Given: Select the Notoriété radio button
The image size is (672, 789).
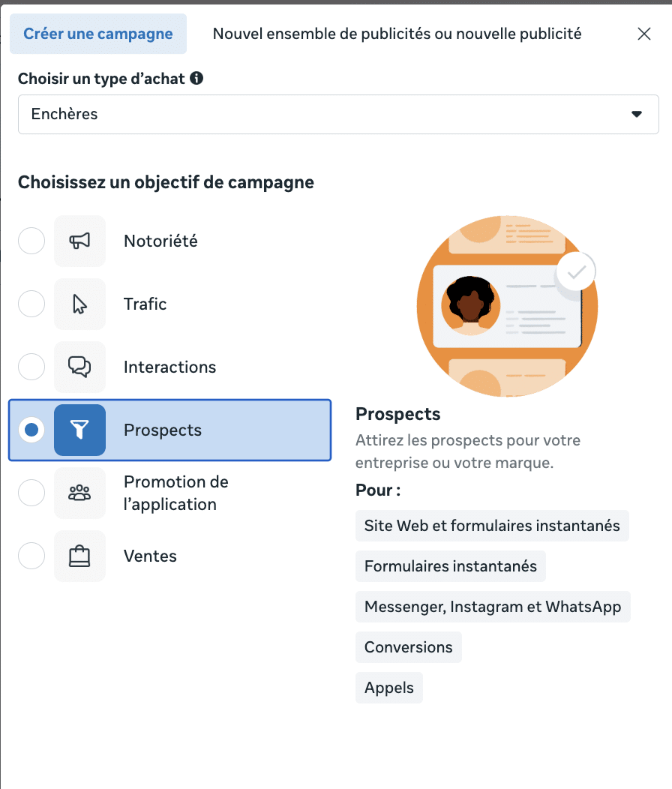Looking at the screenshot, I should point(31,241).
